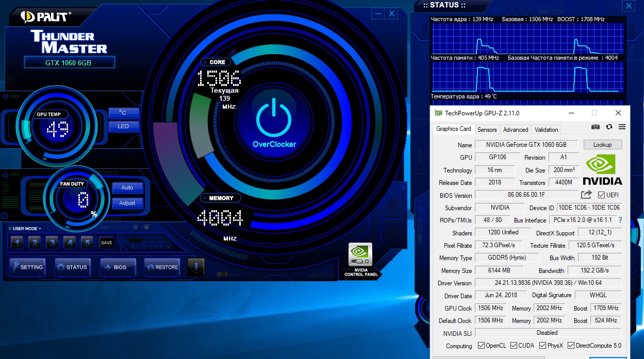Take a GPU-Z screenshot with camera icon
This screenshot has height=359, width=644.
596,127
